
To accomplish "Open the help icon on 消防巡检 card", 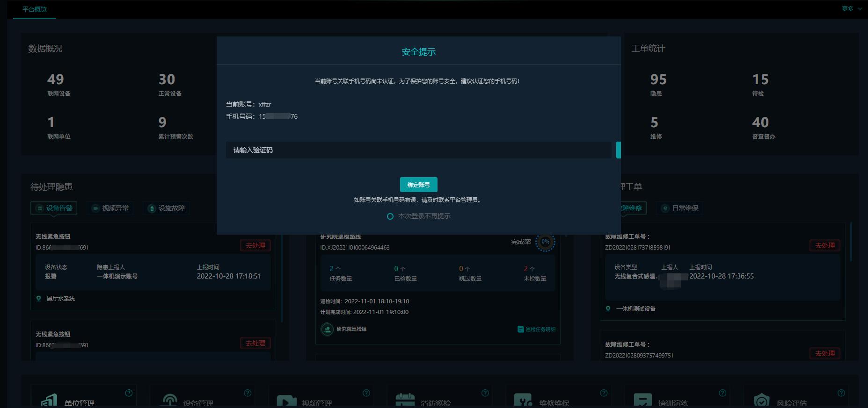I will click(x=485, y=393).
